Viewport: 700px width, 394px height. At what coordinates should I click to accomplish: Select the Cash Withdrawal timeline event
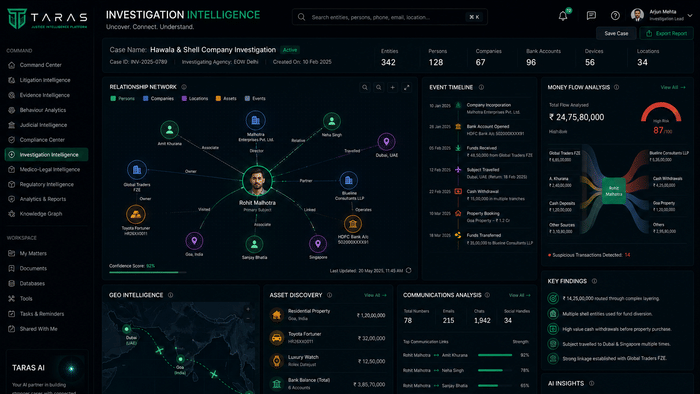482,195
